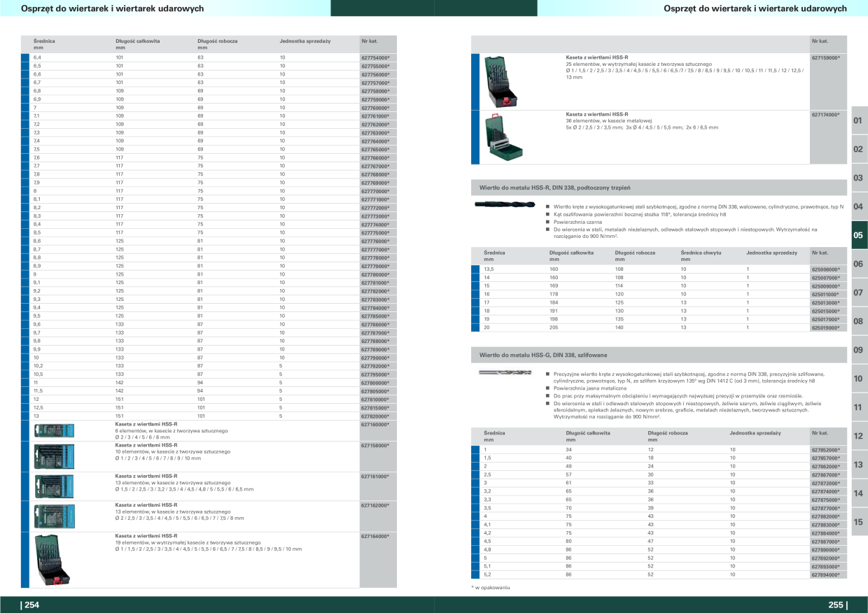868x613 pixels.
Task: Select catalog number 625011000*
Action: point(825,295)
